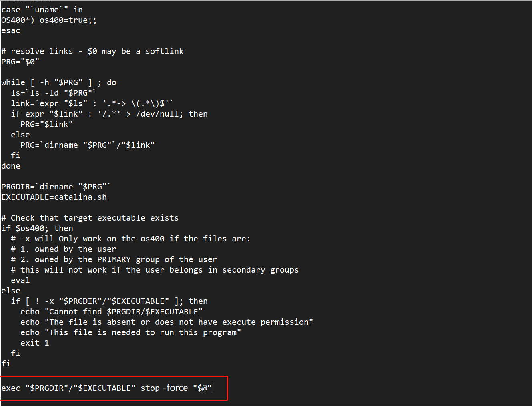Click the link=`expr "$ls"` line
The height and width of the screenshot is (406, 532).
point(92,103)
